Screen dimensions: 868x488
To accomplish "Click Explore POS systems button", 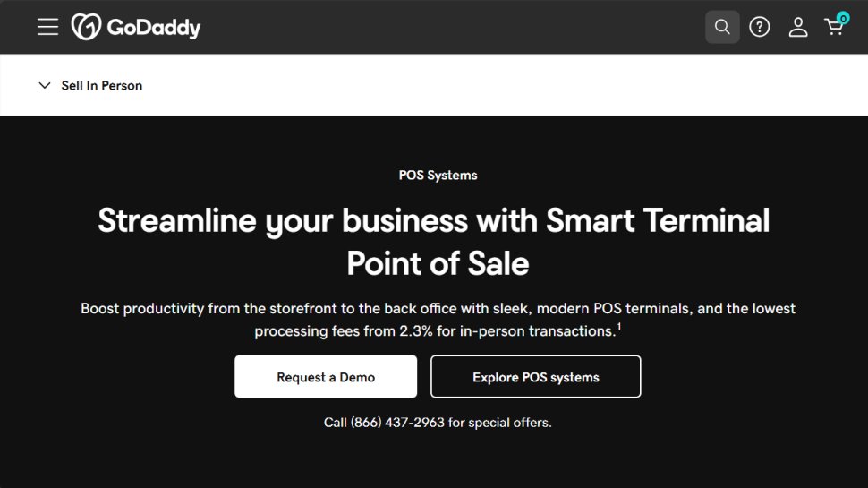I will click(x=536, y=377).
